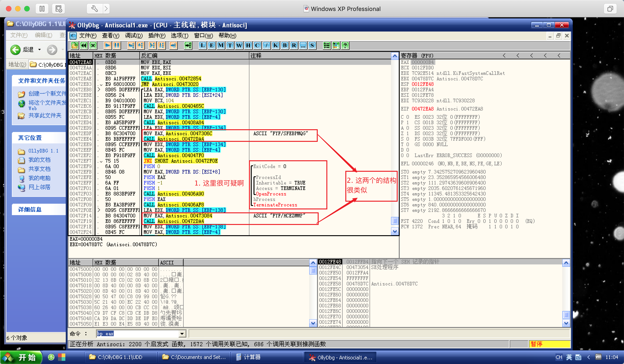The width and height of the screenshot is (624, 364).
Task: Click the 我的文档 link in Explorer sidebar
Action: coord(39,160)
